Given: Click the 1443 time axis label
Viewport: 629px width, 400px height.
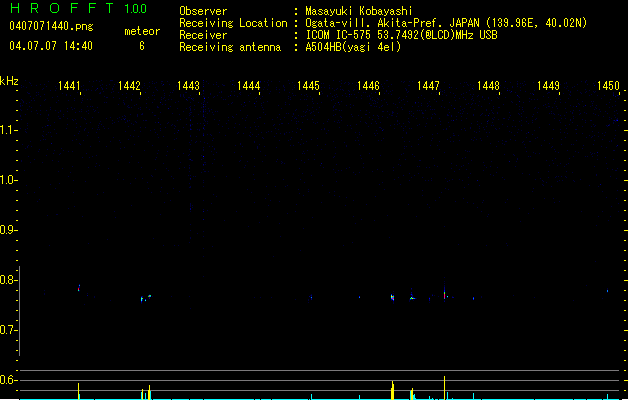Looking at the screenshot, I should (189, 85).
